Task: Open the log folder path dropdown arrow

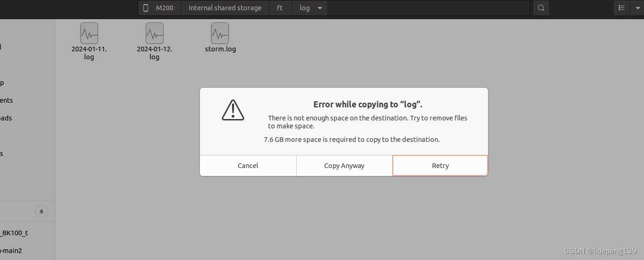Action: pyautogui.click(x=320, y=8)
